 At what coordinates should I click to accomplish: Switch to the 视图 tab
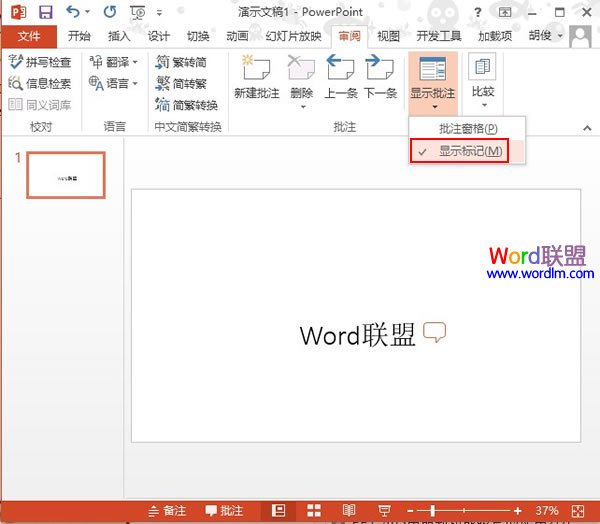pos(388,36)
